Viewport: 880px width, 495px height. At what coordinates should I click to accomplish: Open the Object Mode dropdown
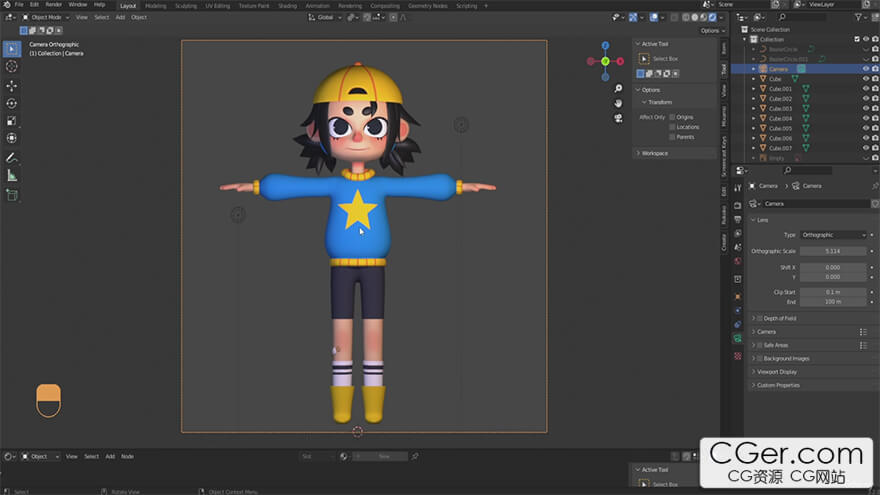coord(46,17)
